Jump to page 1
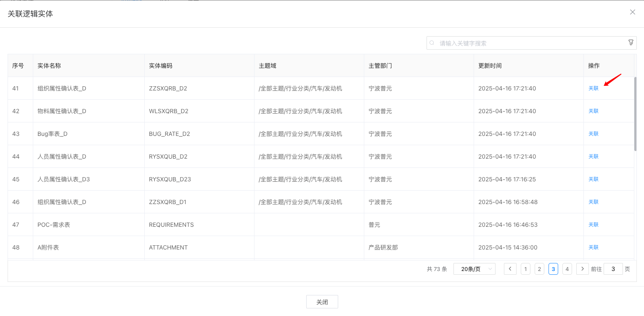The width and height of the screenshot is (644, 316). (x=525, y=269)
